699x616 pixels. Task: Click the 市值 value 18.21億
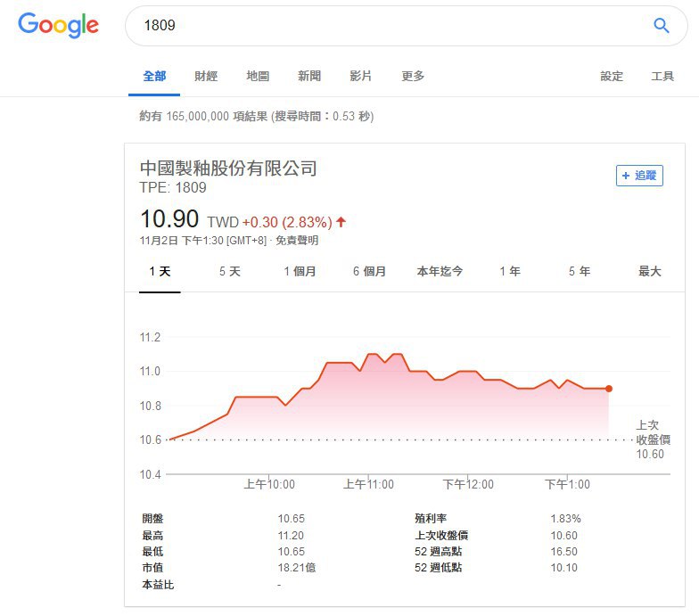coord(296,568)
